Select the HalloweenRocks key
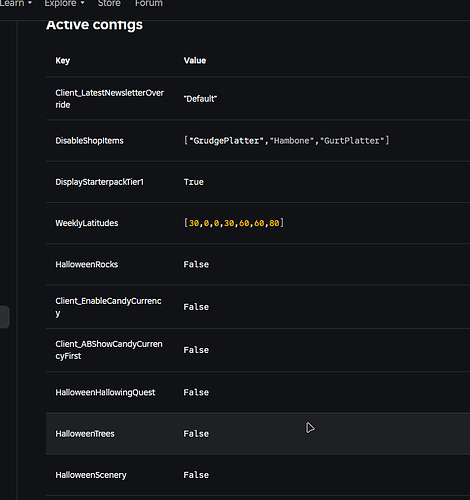This screenshot has height=500, width=470. point(87,264)
